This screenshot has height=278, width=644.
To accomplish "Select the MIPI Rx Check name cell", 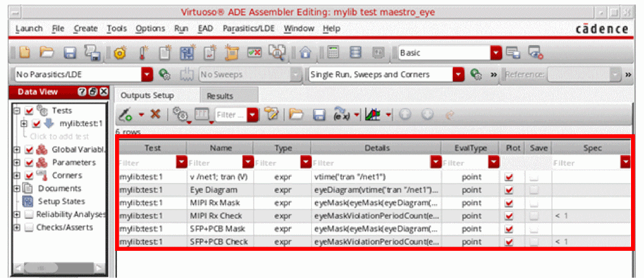I will point(221,216).
